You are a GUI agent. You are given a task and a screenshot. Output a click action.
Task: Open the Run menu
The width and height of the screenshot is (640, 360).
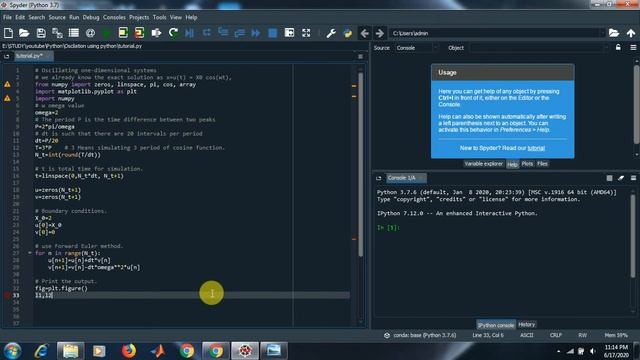point(74,17)
